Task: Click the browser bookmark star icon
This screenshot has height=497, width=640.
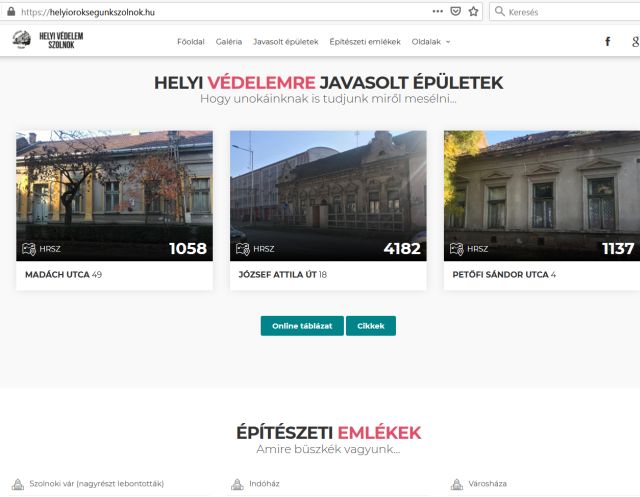Action: pos(473,11)
